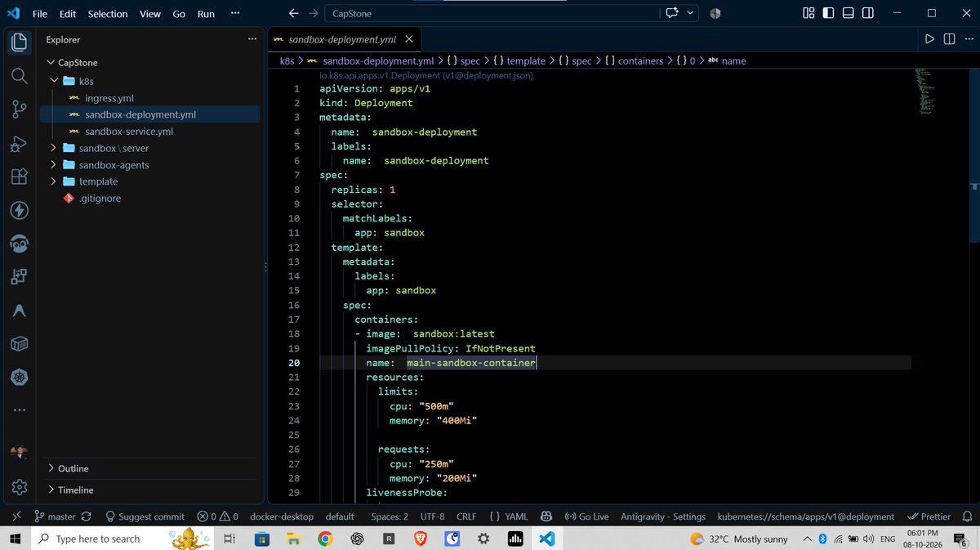
Task: Go forward with the right arrow
Action: 314,14
